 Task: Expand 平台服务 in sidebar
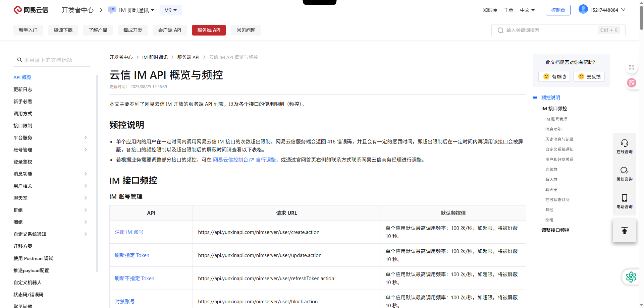(86, 138)
